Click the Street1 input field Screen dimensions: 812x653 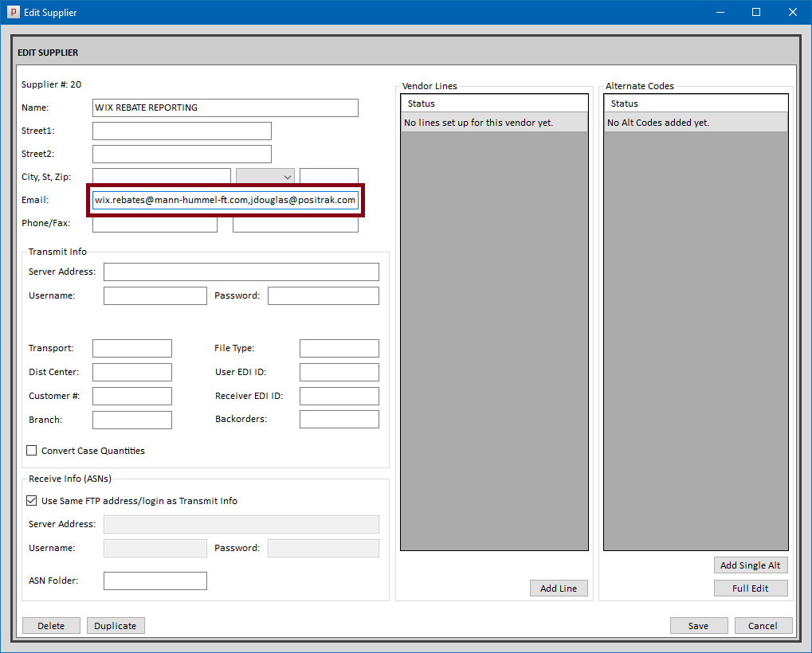click(182, 131)
